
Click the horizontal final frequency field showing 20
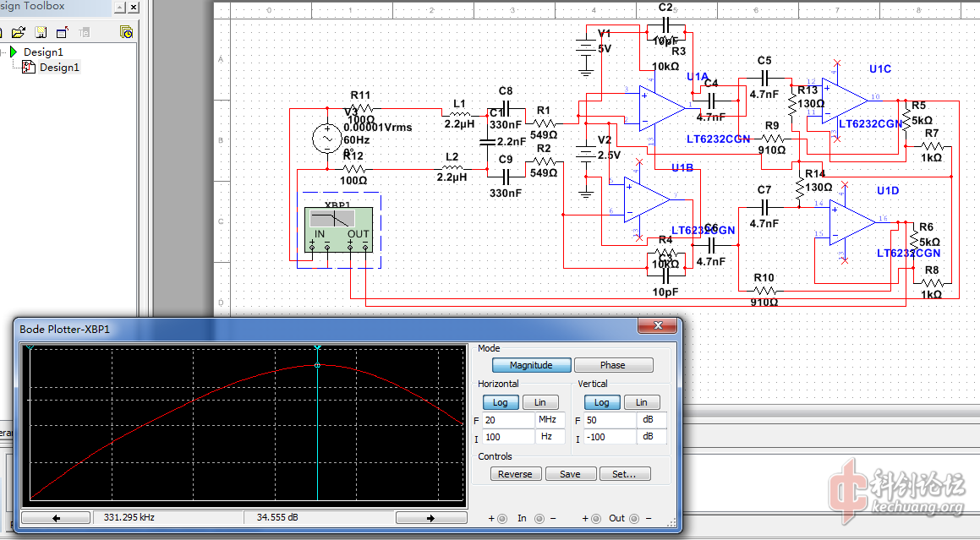[x=507, y=420]
